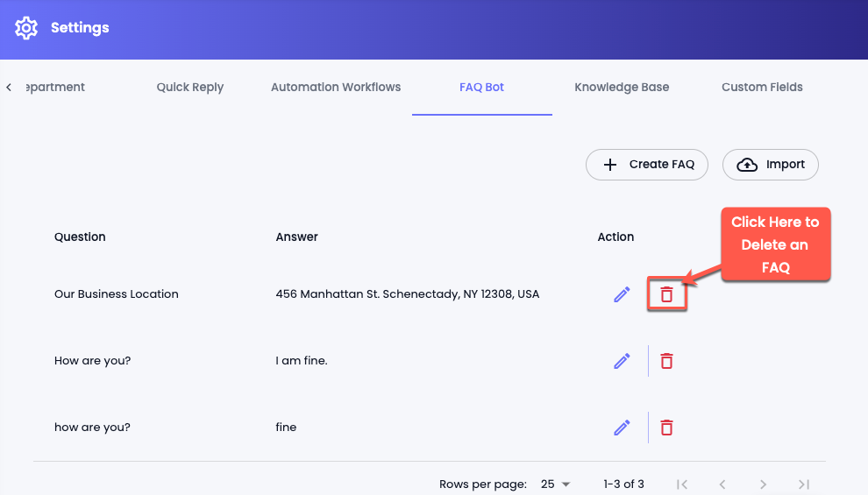Click the cloud upload Import icon
The height and width of the screenshot is (495, 868).
(747, 165)
